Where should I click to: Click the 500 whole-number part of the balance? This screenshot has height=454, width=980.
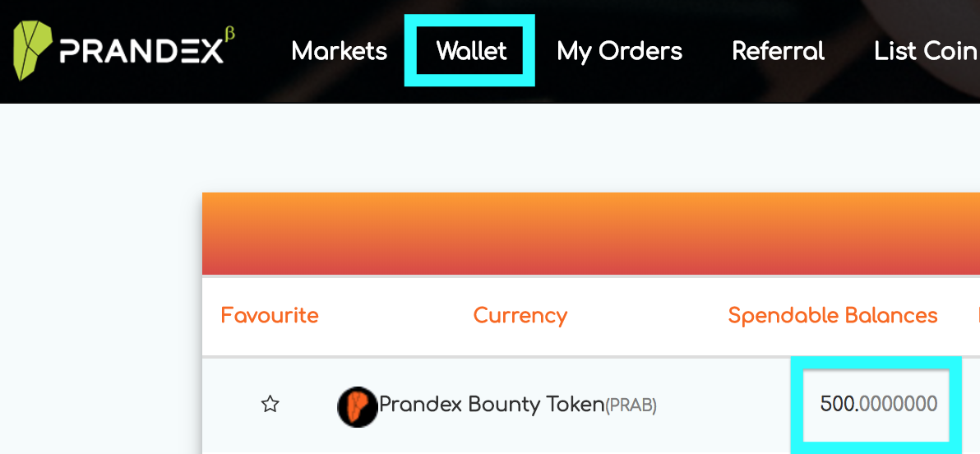coord(838,404)
